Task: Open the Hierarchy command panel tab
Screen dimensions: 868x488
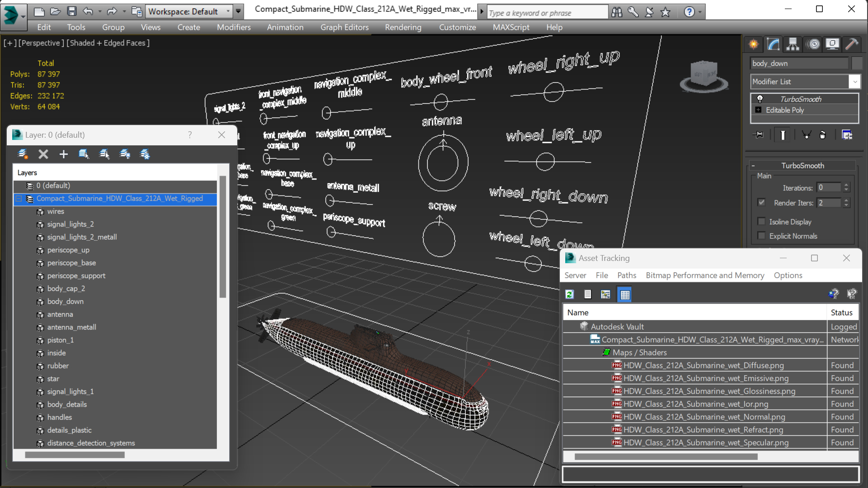Action: 793,44
